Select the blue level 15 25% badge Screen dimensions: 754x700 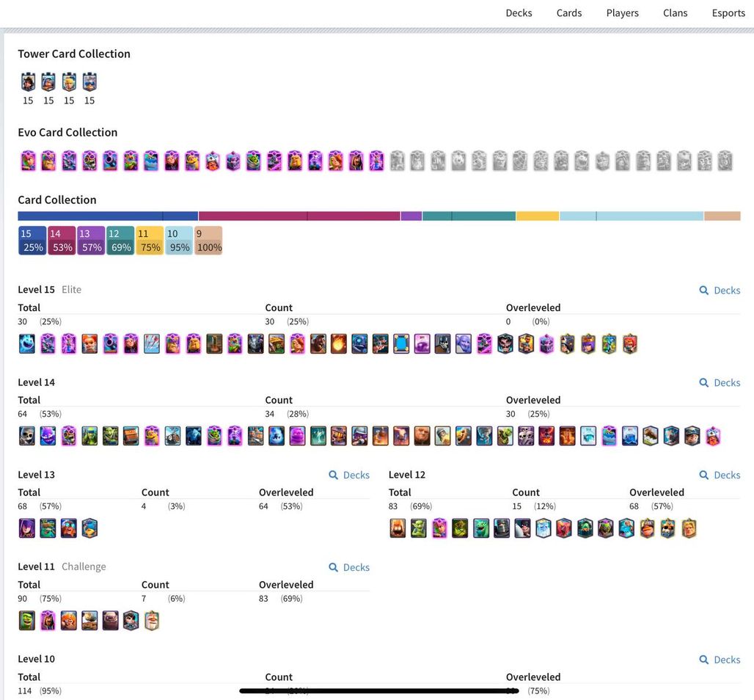(x=32, y=241)
